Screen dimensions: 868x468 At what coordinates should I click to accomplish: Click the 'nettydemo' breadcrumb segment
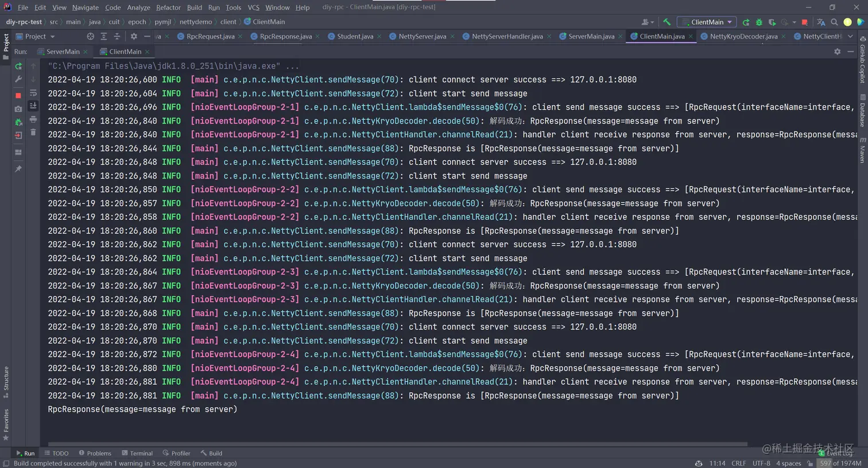(196, 22)
